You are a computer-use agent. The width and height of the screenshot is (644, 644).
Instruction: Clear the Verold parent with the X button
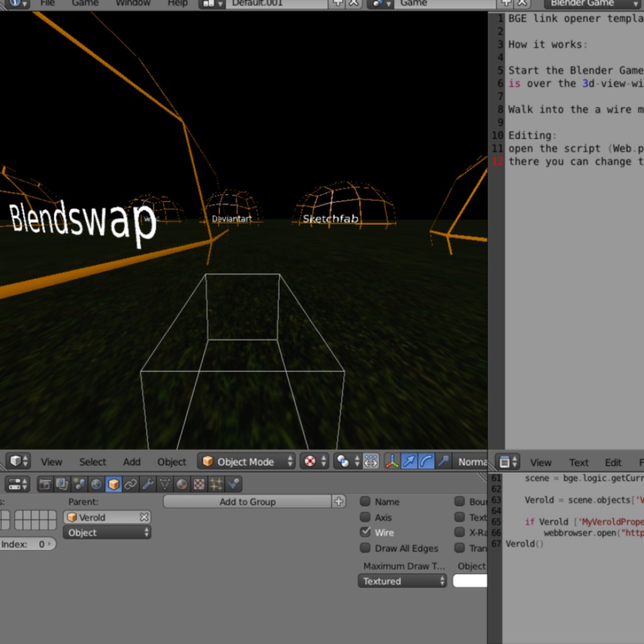pyautogui.click(x=144, y=516)
